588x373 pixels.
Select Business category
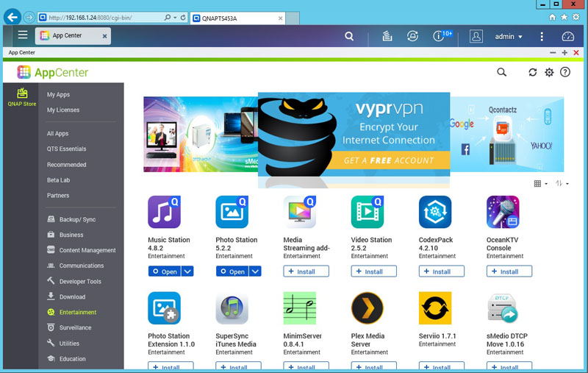click(65, 235)
